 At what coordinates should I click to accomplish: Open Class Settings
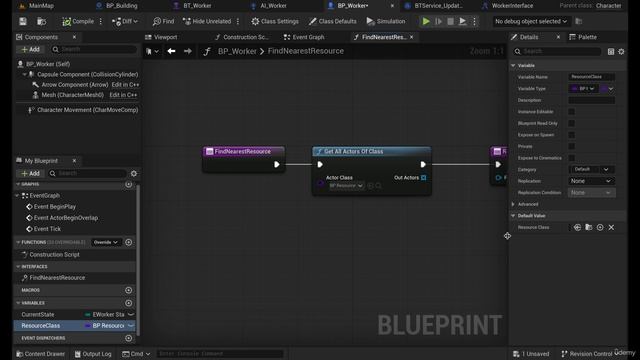click(x=275, y=21)
